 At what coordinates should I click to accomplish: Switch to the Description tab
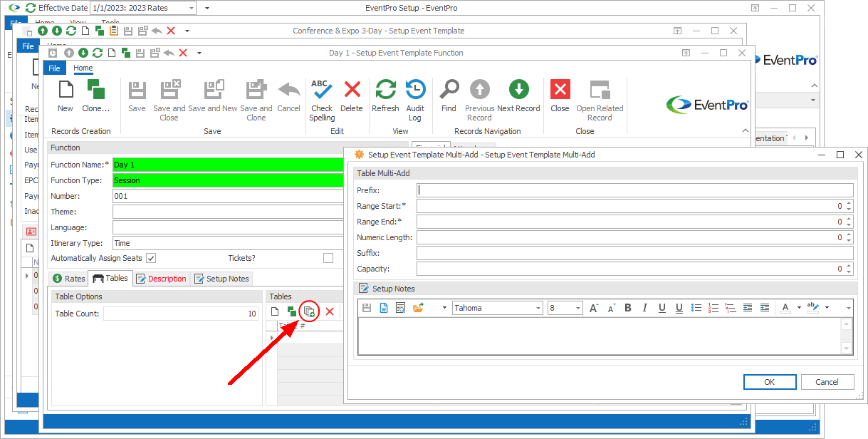(161, 279)
